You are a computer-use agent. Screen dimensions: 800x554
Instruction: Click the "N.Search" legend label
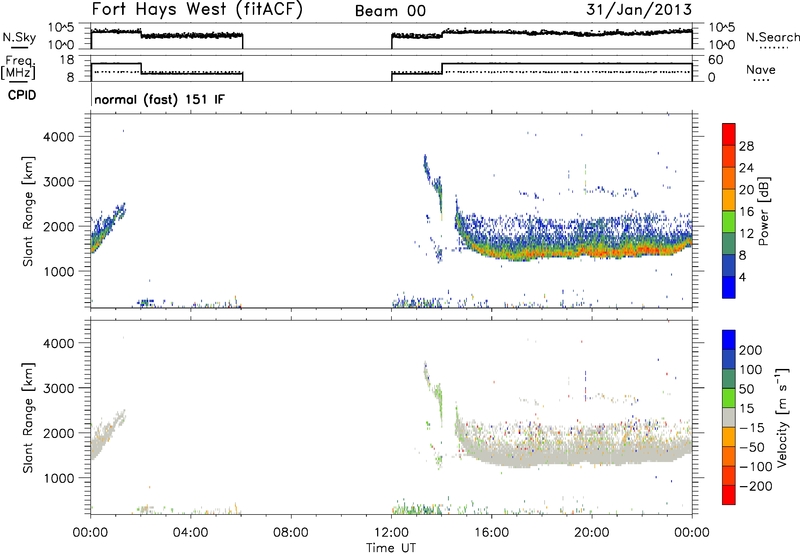(x=772, y=37)
